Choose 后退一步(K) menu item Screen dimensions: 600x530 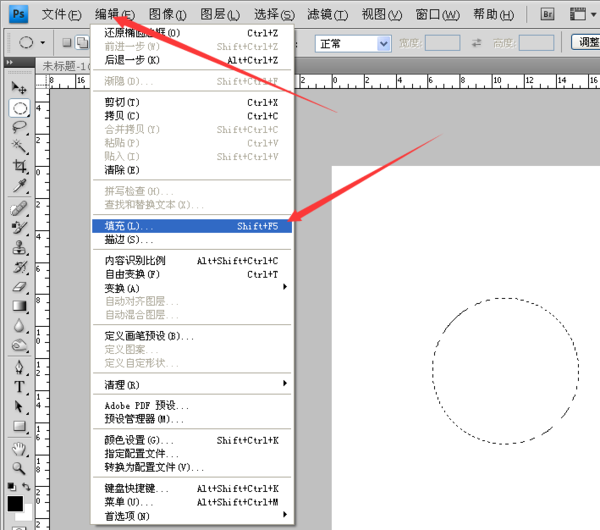(192, 60)
